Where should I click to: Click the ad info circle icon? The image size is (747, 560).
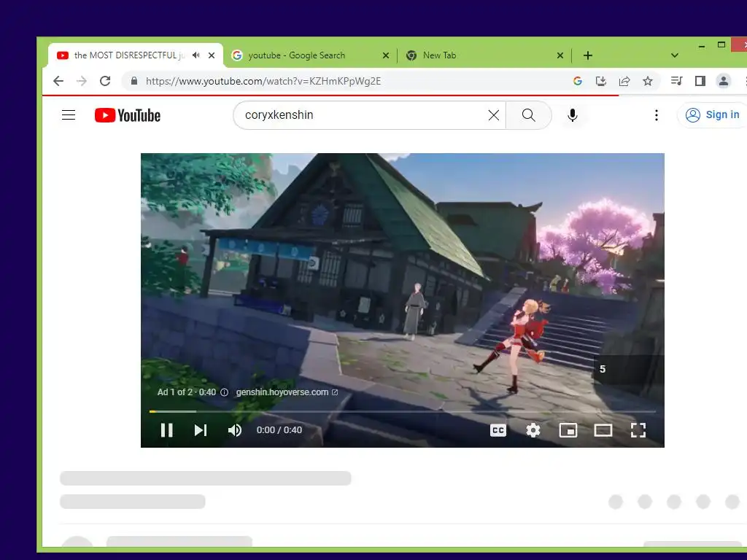[x=225, y=392]
